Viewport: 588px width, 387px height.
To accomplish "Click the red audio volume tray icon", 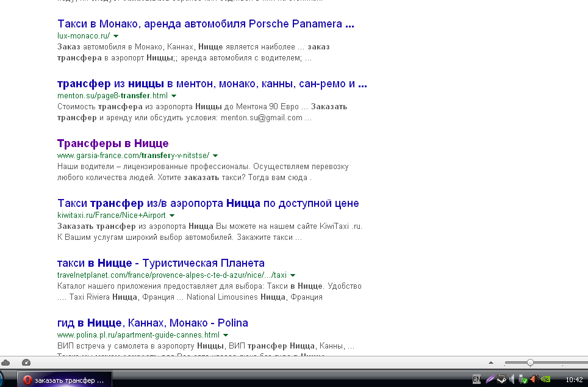I will pyautogui.click(x=534, y=380).
